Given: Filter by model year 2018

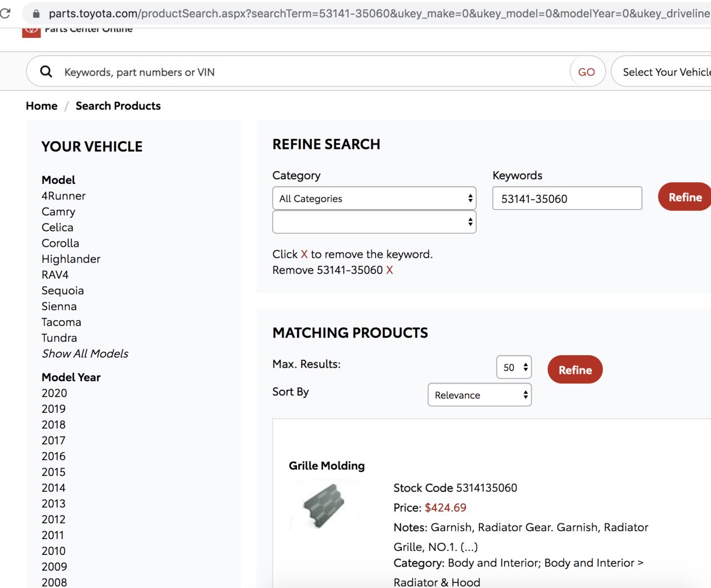Looking at the screenshot, I should pyautogui.click(x=54, y=425).
